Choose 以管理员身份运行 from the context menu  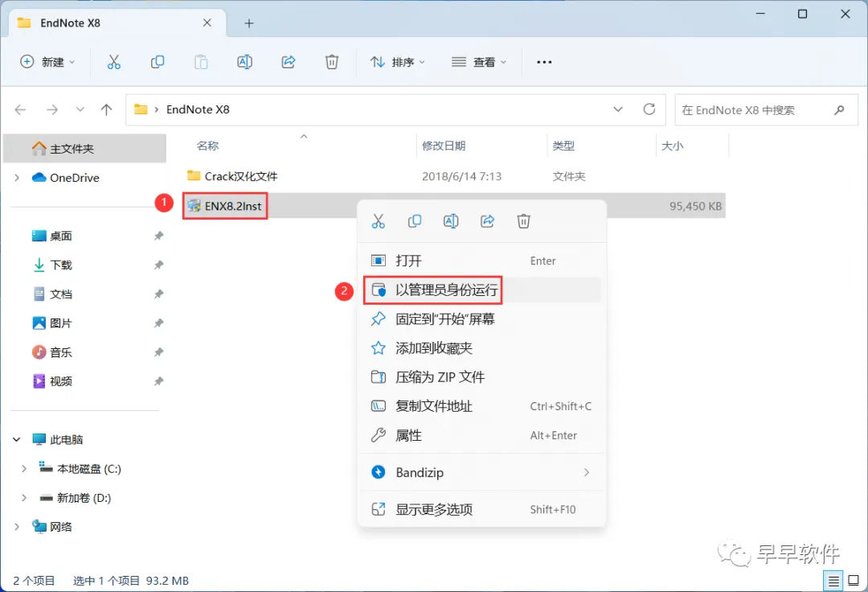(481, 290)
